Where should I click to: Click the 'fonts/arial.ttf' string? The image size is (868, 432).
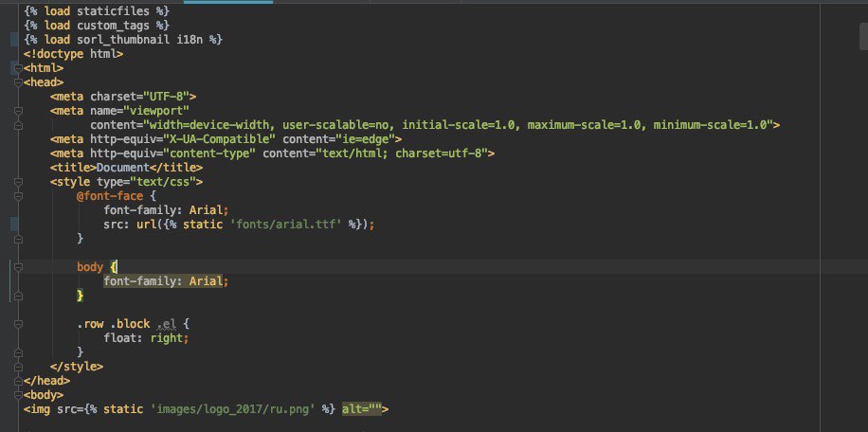click(286, 225)
